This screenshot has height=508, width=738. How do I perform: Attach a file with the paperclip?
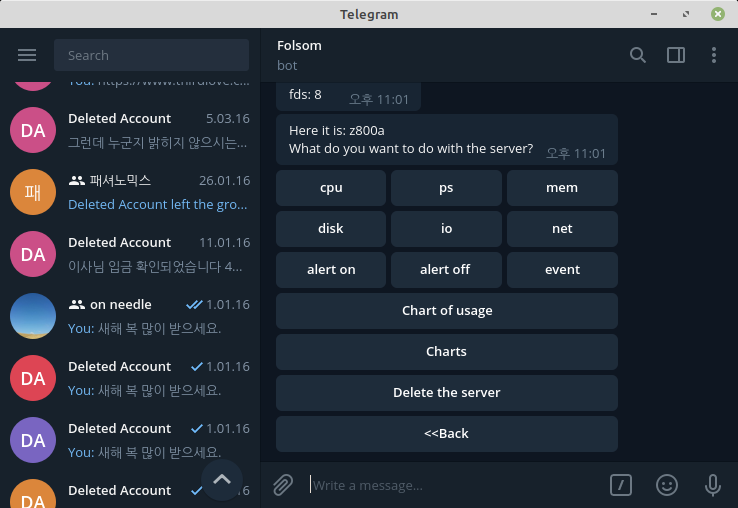coord(283,485)
